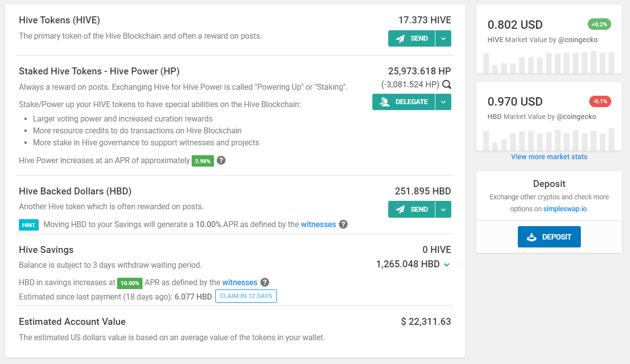
Task: Follow the View more market stats link
Action: [549, 157]
